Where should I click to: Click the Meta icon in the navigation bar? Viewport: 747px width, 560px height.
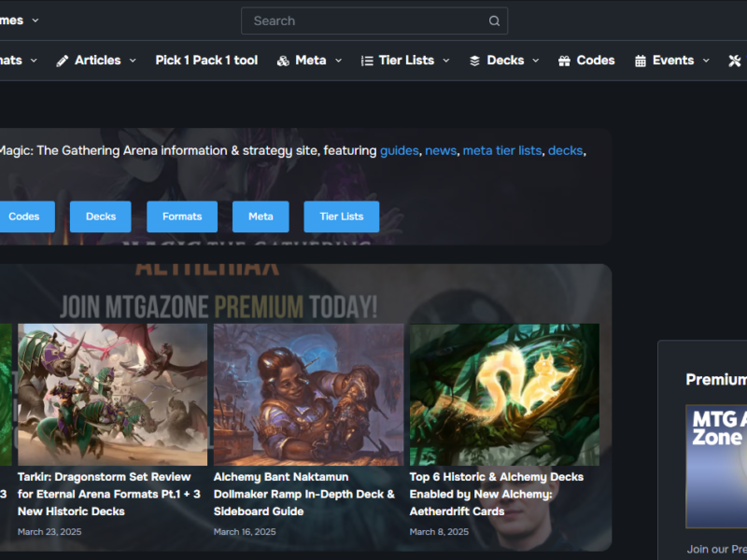click(283, 61)
